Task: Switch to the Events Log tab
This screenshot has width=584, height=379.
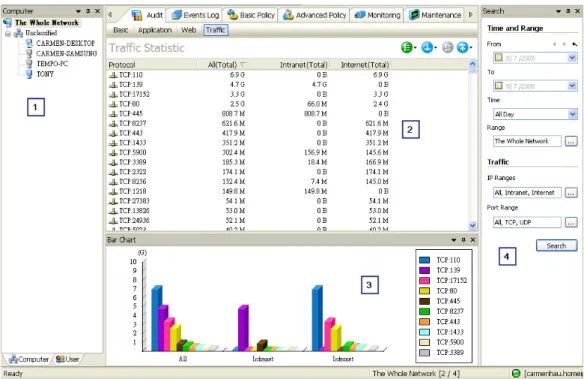Action: click(195, 15)
